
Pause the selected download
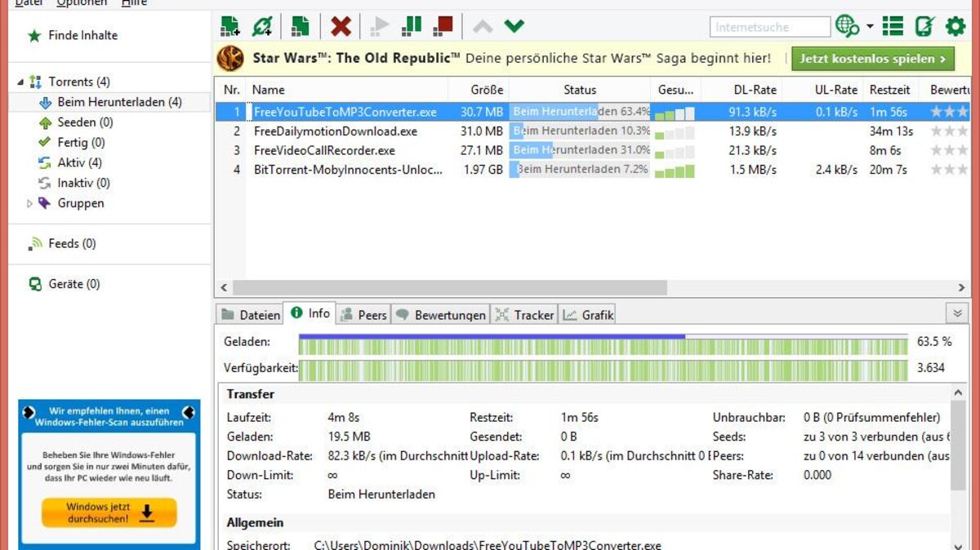[411, 25]
